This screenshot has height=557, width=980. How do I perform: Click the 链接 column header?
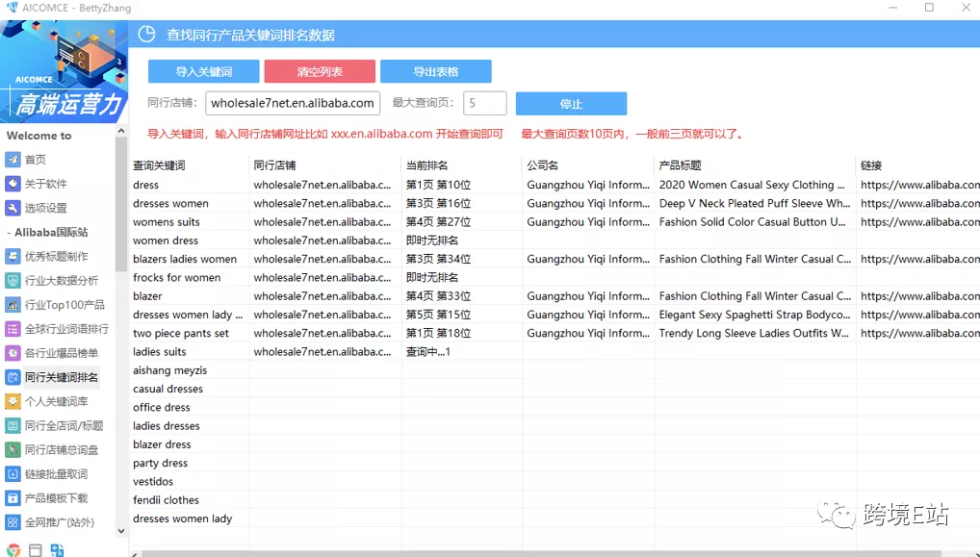(871, 165)
